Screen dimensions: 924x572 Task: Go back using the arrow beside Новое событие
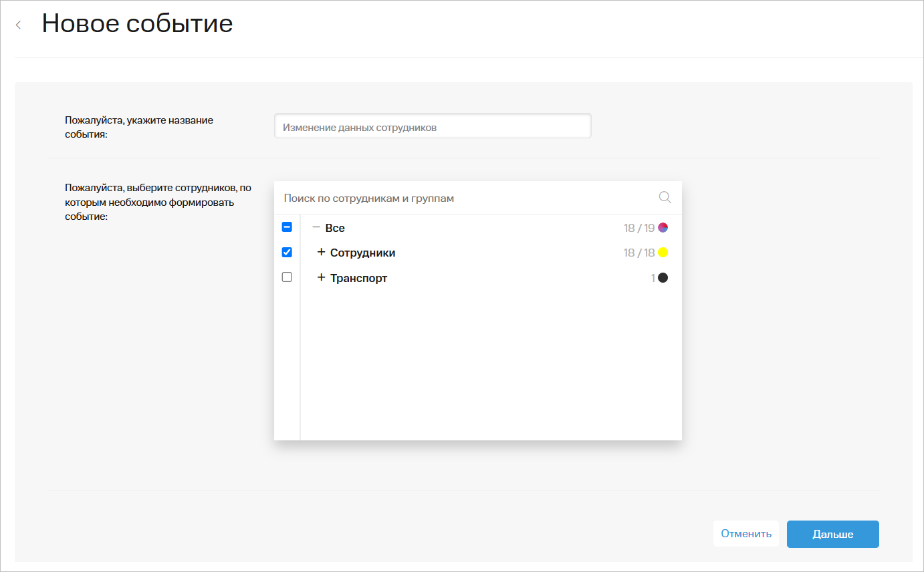[19, 25]
